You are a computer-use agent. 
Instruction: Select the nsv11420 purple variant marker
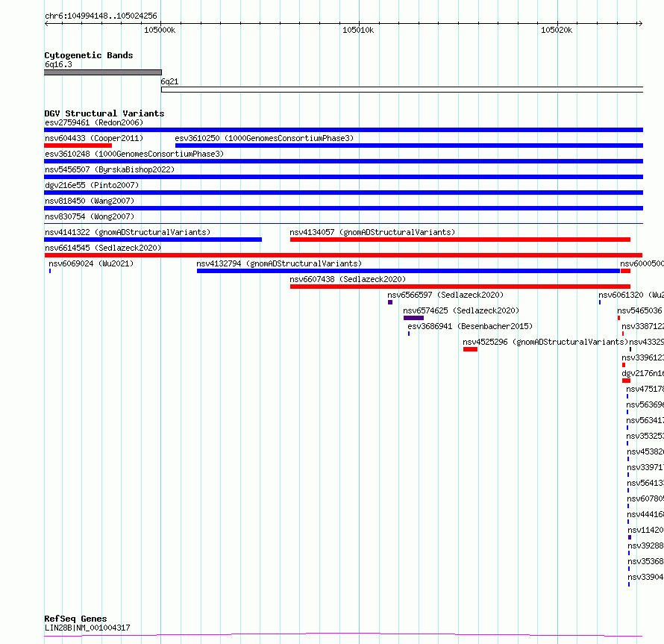point(630,537)
